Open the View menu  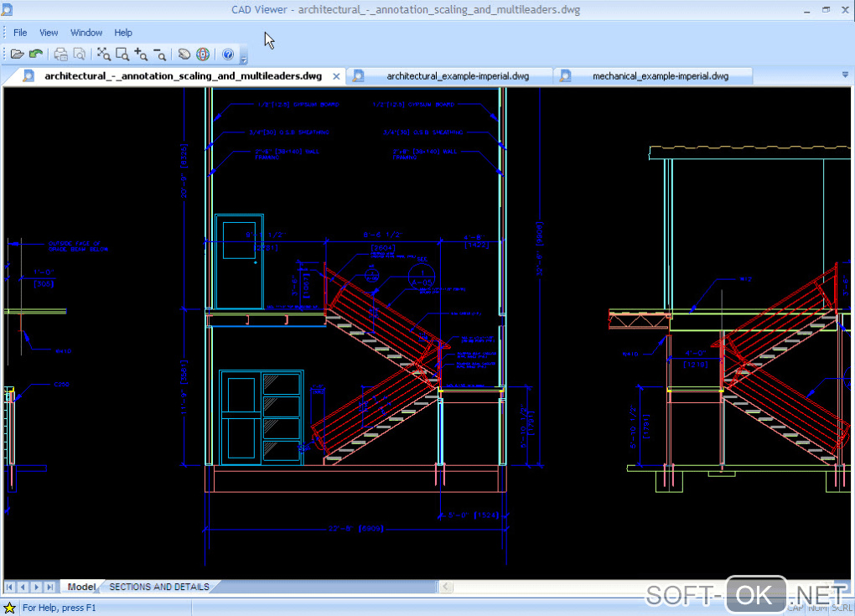tap(49, 33)
